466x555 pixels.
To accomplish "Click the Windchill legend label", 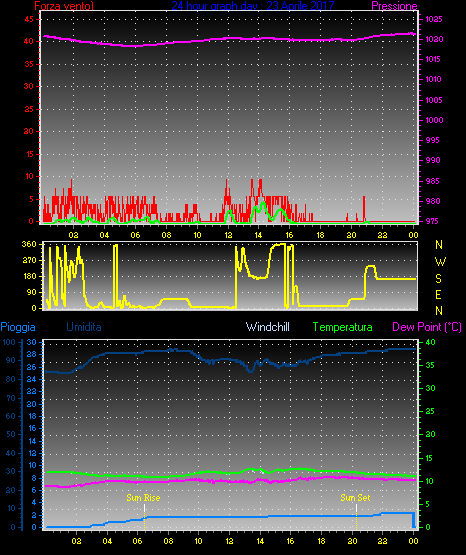I will [x=268, y=327].
